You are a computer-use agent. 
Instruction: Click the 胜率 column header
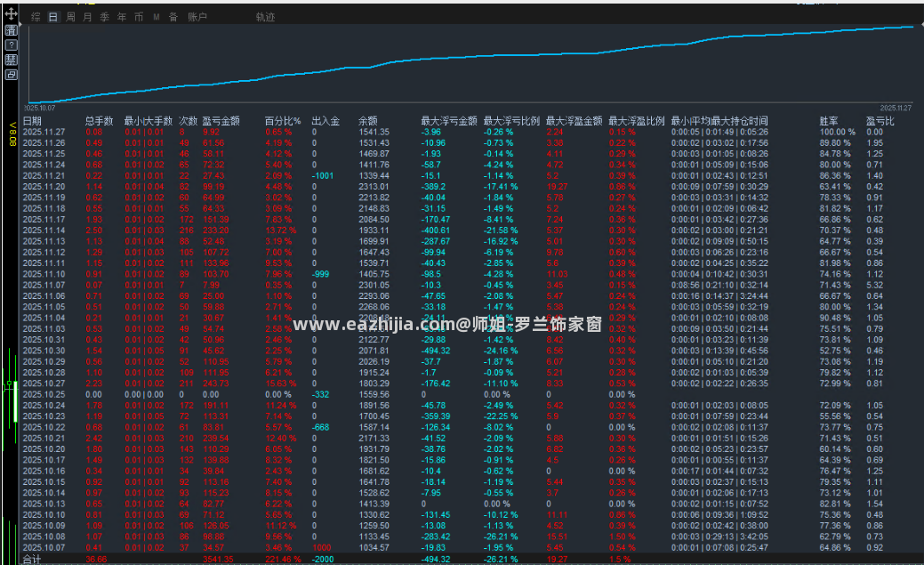(829, 121)
